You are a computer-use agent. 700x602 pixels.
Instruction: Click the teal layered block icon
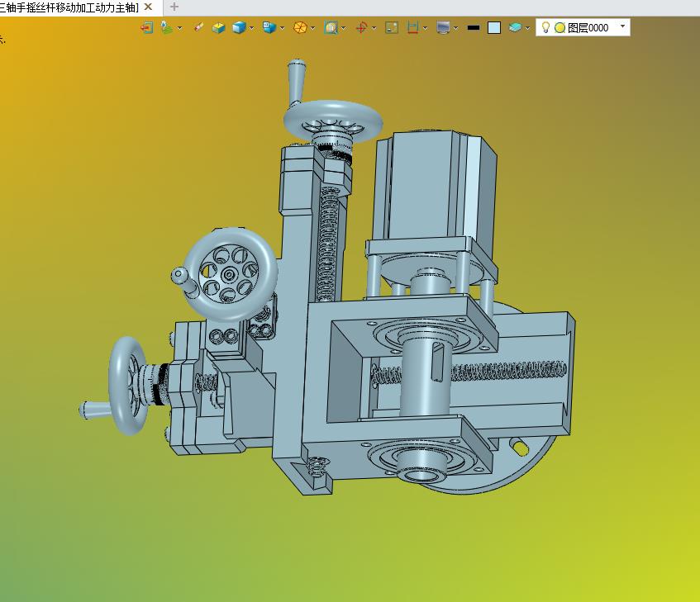[515, 27]
